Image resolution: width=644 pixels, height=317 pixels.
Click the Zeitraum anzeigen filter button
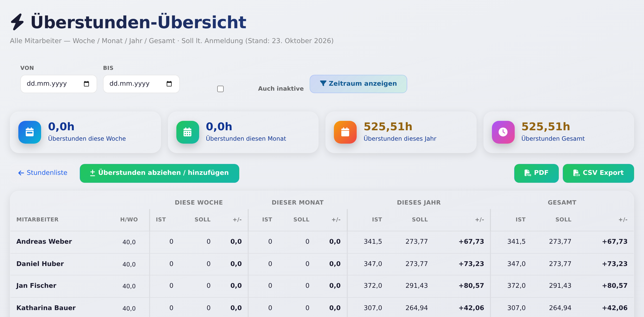[358, 84]
